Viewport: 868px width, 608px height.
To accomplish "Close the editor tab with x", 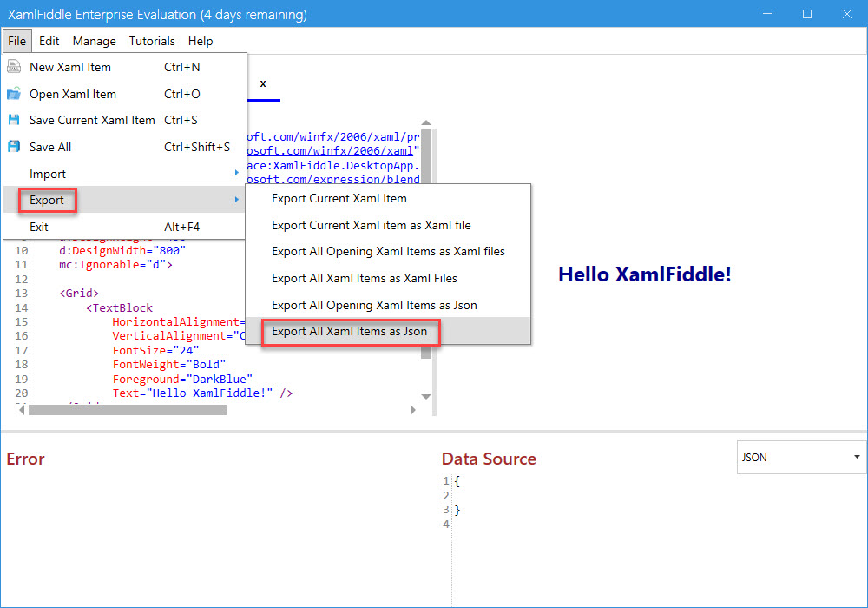I will [263, 83].
